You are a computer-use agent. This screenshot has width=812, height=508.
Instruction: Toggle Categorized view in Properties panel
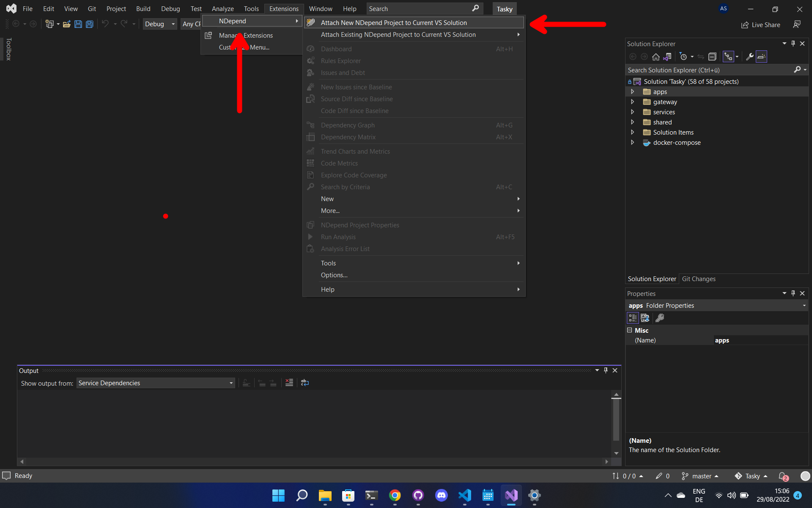pyautogui.click(x=633, y=317)
